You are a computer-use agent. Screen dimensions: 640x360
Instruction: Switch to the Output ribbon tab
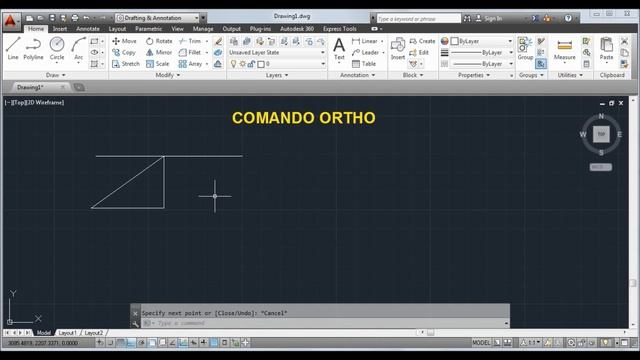(x=231, y=29)
